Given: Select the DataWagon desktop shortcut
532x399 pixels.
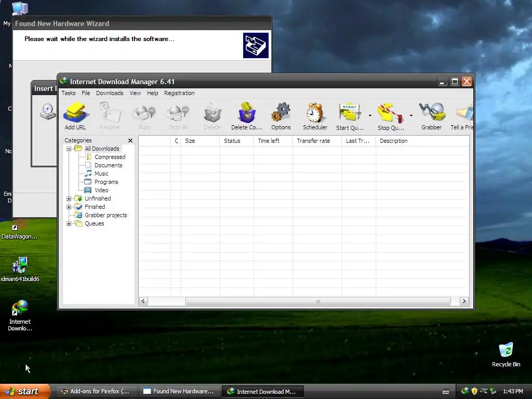Looking at the screenshot, I should pyautogui.click(x=19, y=229).
